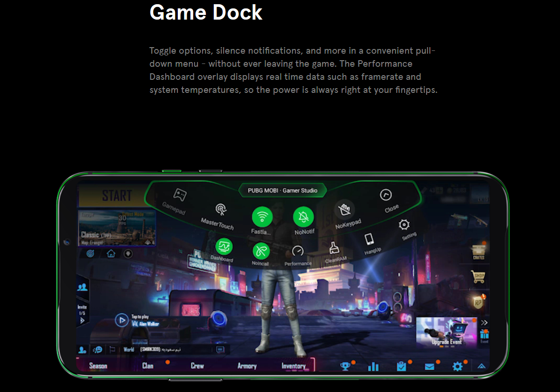Screen dimensions: 560x392
Task: Open the Event gift icon
Action: point(484,336)
